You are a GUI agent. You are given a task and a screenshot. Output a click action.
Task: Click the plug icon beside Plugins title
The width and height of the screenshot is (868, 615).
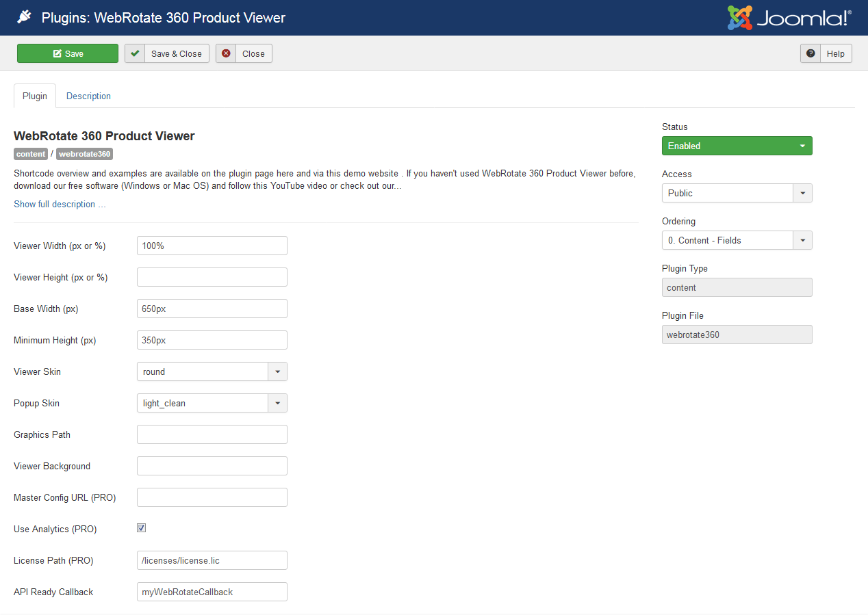(x=24, y=18)
